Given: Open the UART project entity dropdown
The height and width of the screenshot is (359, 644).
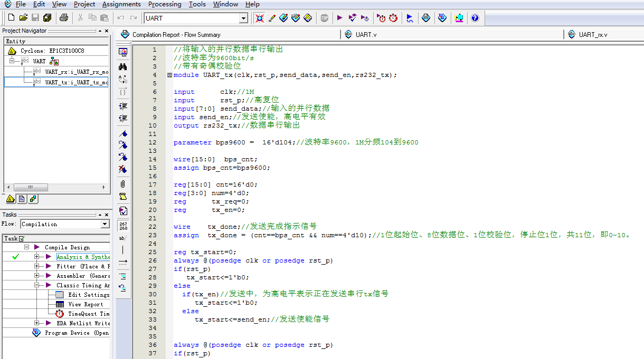Looking at the screenshot, I should (243, 18).
